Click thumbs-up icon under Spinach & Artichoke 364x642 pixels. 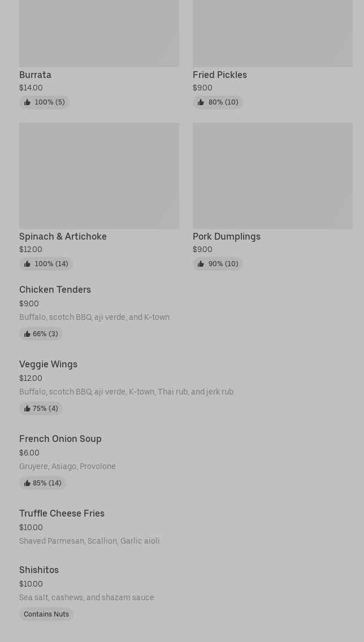coord(27,264)
